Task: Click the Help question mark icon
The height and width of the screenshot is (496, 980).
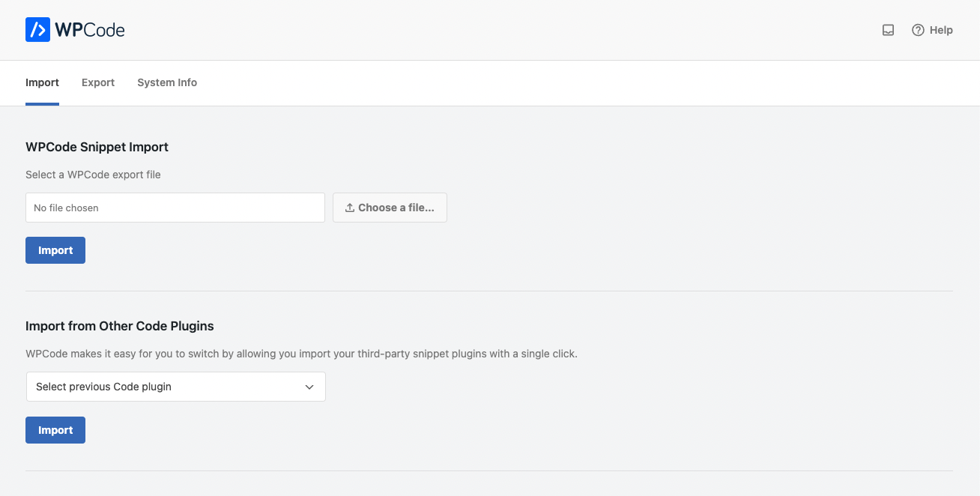Action: 918,30
